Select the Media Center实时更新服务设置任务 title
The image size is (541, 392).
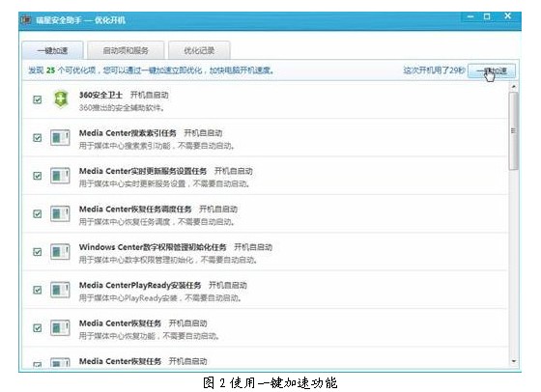tap(143, 171)
